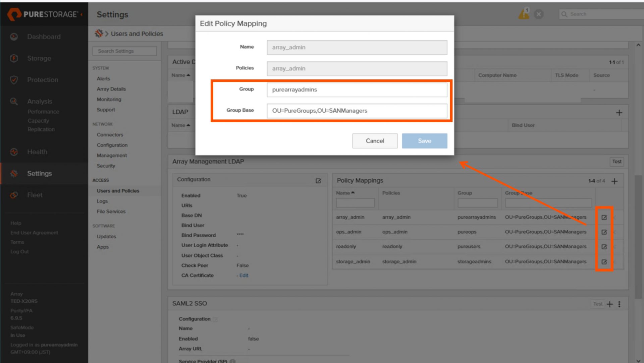This screenshot has height=363, width=644.
Task: Sort Active Directory table by Name
Action: tap(181, 75)
